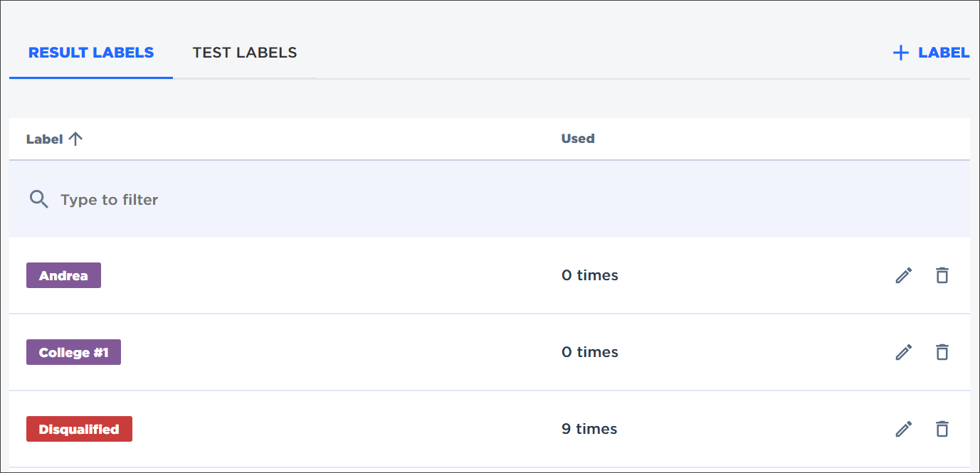980x473 pixels.
Task: Switch to the TEST LABELS tab
Action: pyautogui.click(x=245, y=53)
